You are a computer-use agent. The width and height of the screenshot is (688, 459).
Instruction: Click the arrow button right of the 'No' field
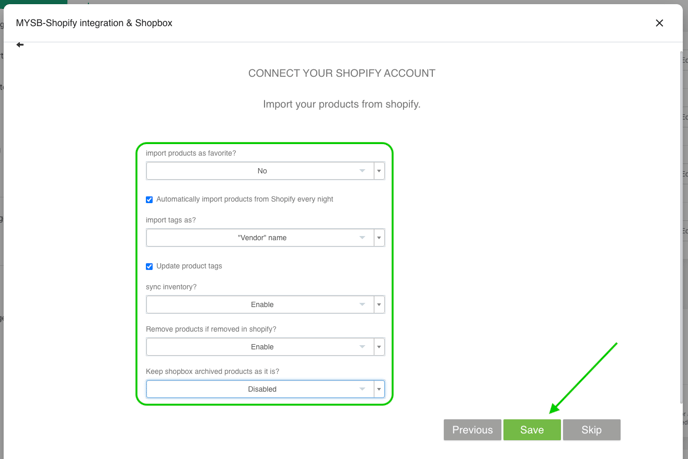379,171
